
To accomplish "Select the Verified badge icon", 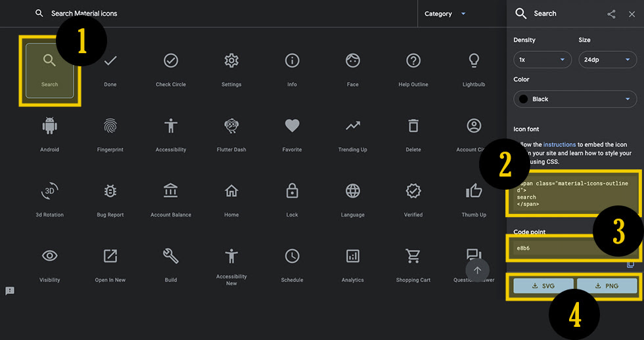I will tap(413, 191).
